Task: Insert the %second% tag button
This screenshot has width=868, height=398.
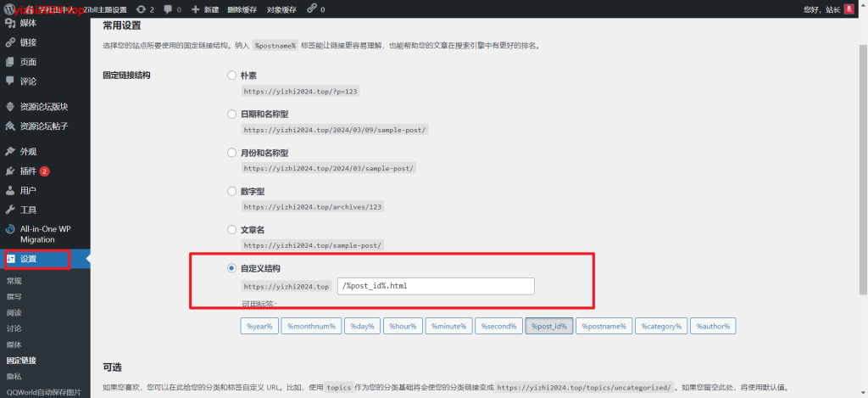Action: pyautogui.click(x=498, y=326)
